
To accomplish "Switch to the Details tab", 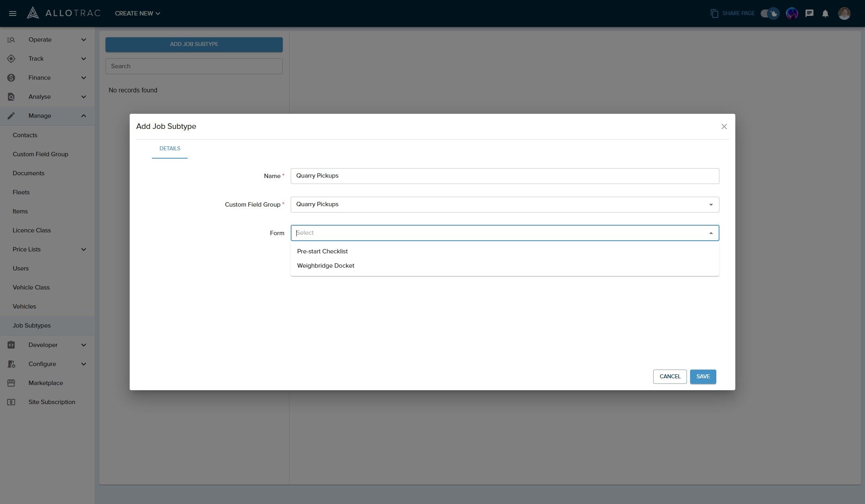I will pyautogui.click(x=170, y=149).
